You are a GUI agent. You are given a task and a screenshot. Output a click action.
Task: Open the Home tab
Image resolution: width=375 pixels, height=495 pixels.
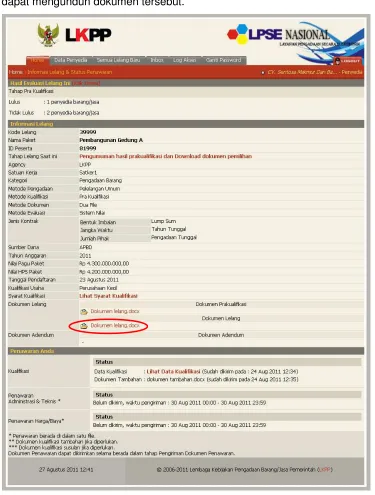(x=37, y=60)
